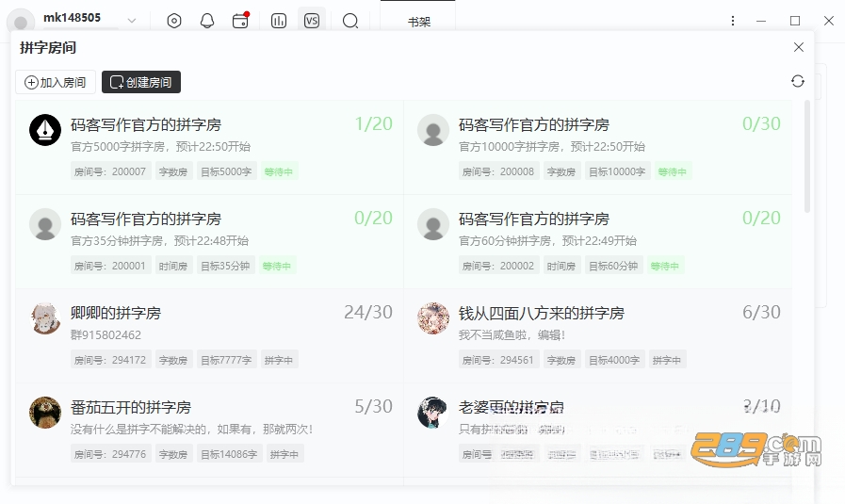This screenshot has height=504, width=845.
Task: Click the 24/30 occupancy count
Action: pyautogui.click(x=368, y=312)
